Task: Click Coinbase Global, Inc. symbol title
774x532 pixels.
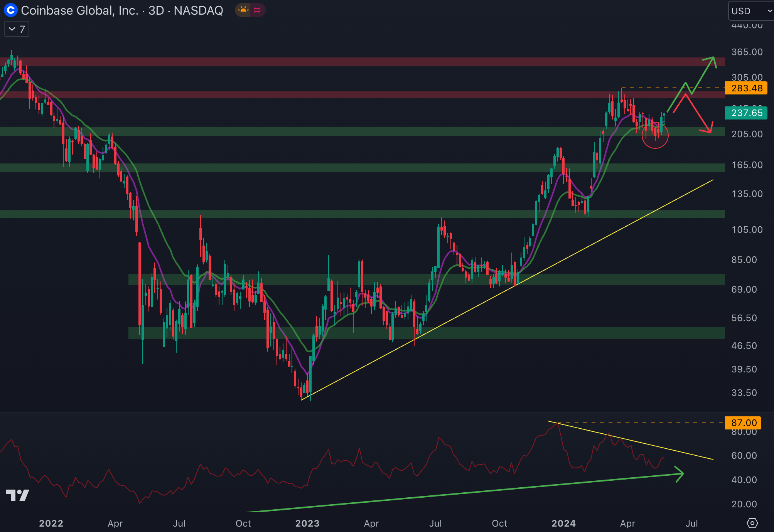Action: pos(79,10)
